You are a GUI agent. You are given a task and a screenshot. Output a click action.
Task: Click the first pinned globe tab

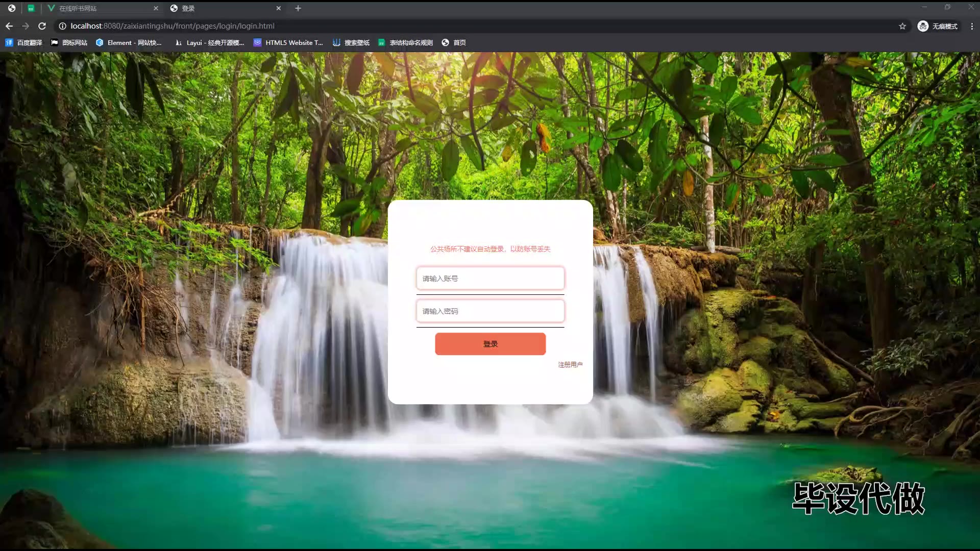click(x=12, y=8)
